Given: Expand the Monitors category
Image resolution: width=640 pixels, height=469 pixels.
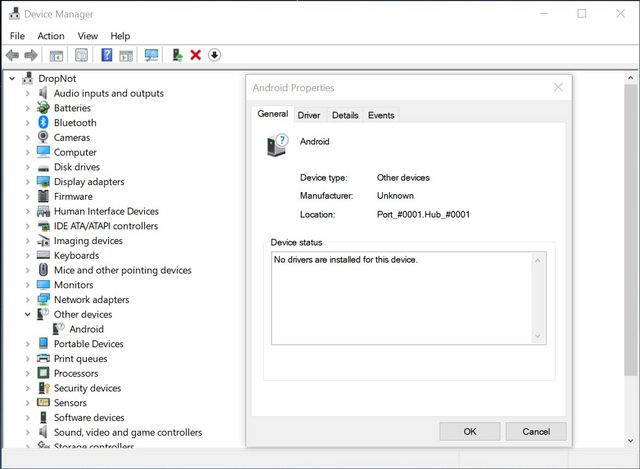Looking at the screenshot, I should (x=27, y=285).
